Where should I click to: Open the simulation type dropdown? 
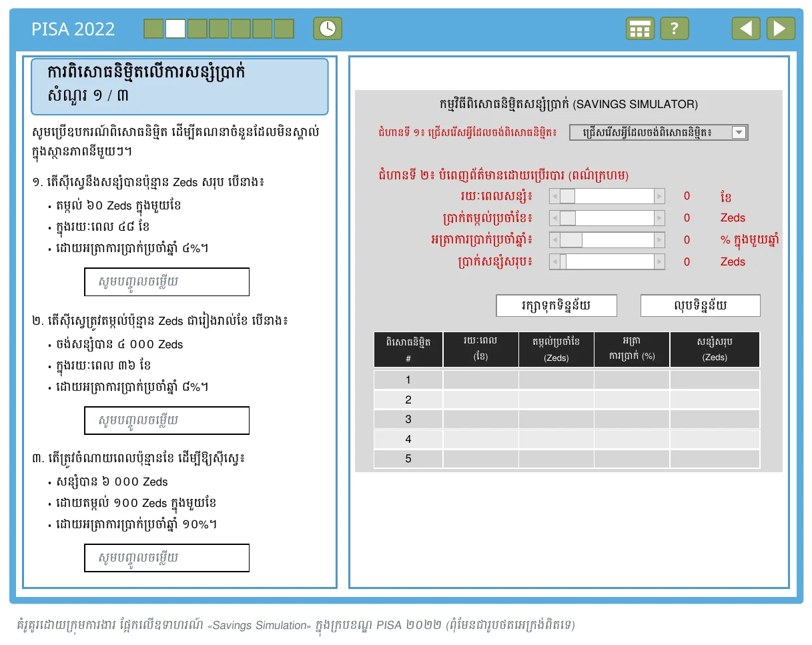tap(659, 132)
